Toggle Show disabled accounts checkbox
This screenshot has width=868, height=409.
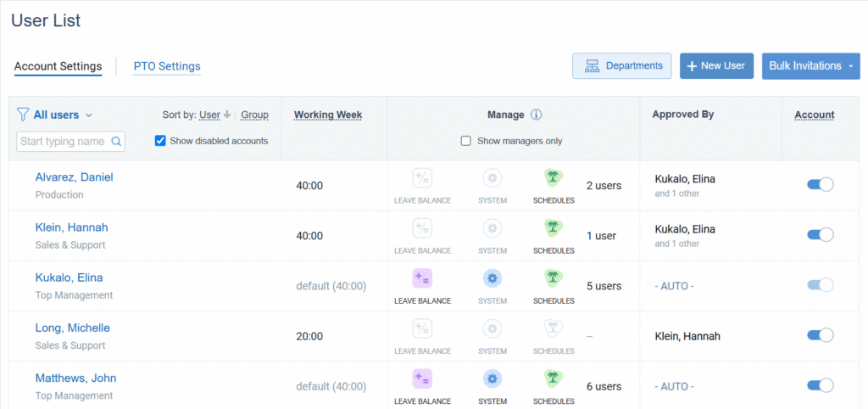160,141
